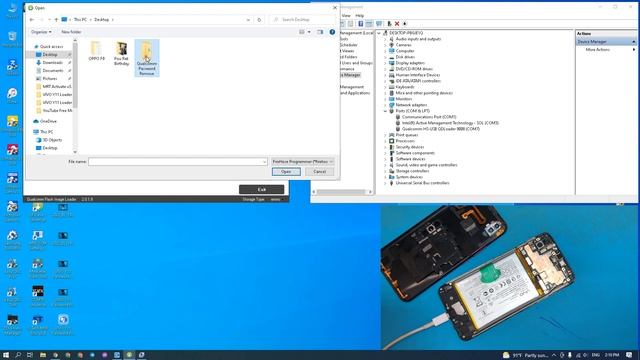This screenshot has width=640, height=360.
Task: Select Keyboards category
Action: [x=404, y=87]
